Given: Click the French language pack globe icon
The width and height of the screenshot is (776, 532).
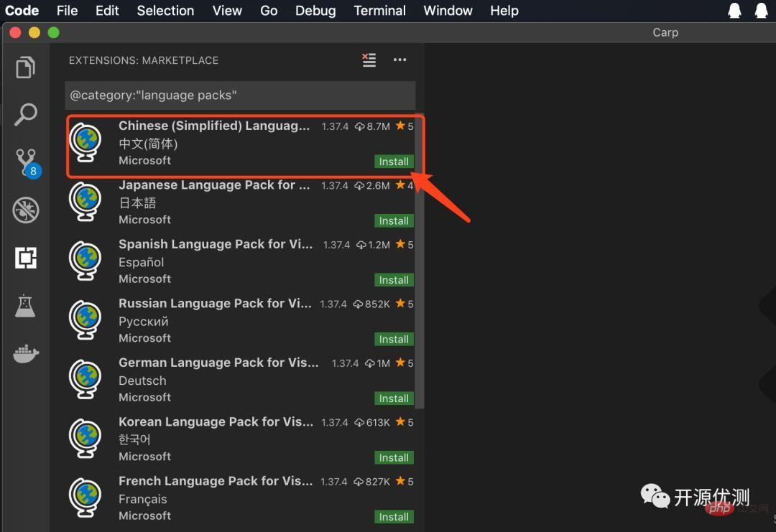Looking at the screenshot, I should 86,498.
